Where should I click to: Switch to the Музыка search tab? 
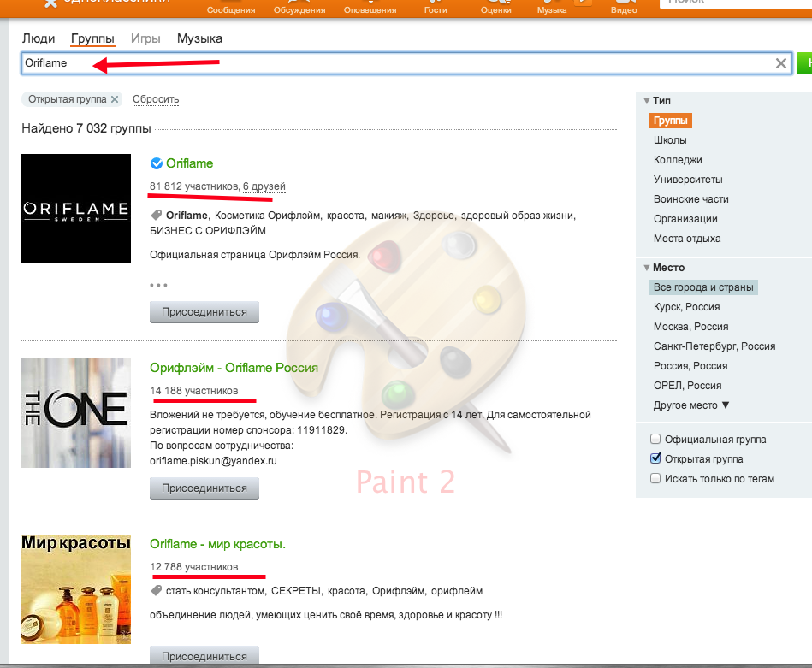[199, 38]
